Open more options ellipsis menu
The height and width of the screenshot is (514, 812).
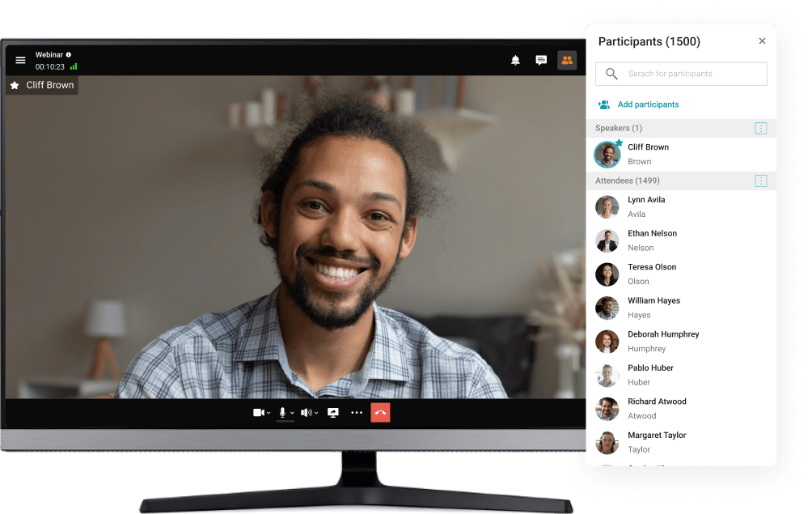point(357,413)
